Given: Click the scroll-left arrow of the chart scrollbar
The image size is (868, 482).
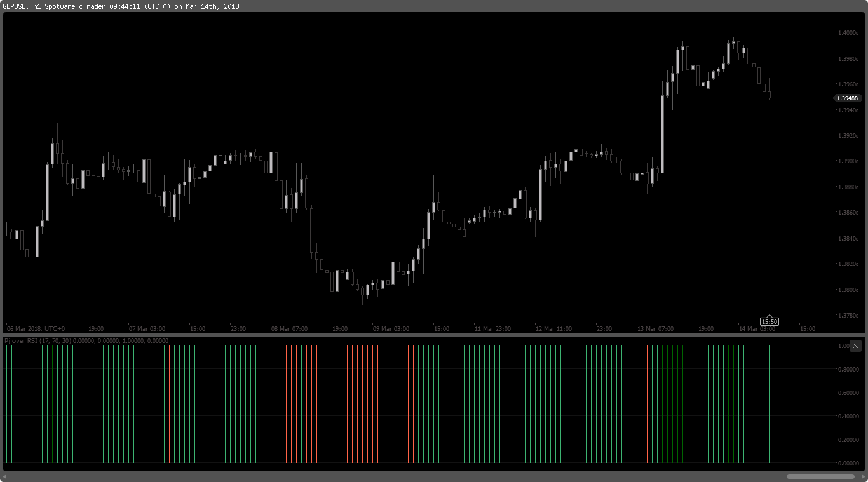Looking at the screenshot, I should [x=6, y=476].
